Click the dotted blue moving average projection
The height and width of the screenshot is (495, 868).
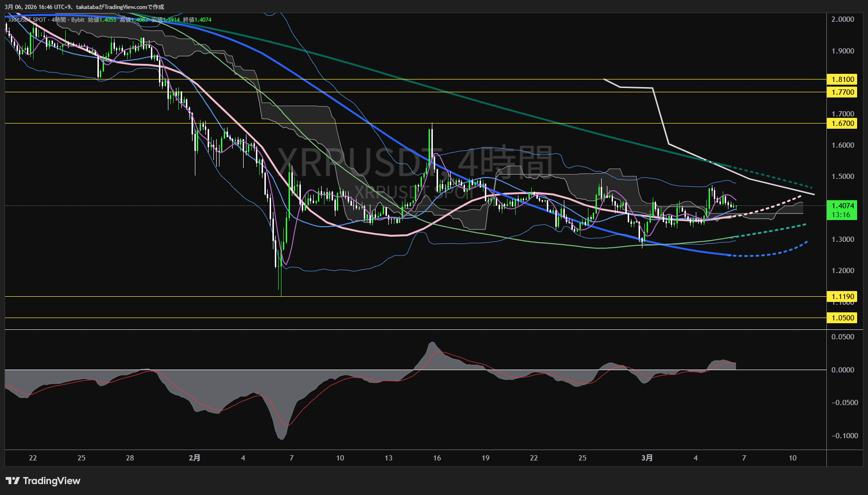(776, 253)
